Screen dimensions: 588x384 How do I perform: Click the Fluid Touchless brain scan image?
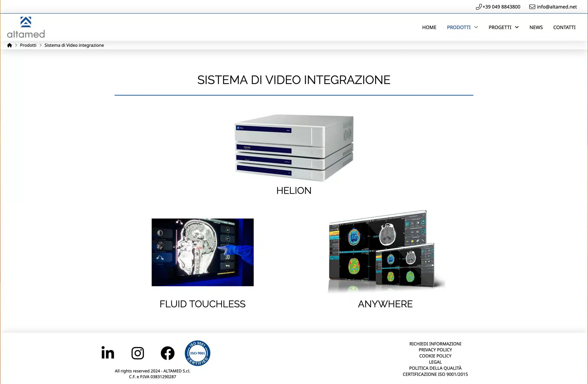203,252
